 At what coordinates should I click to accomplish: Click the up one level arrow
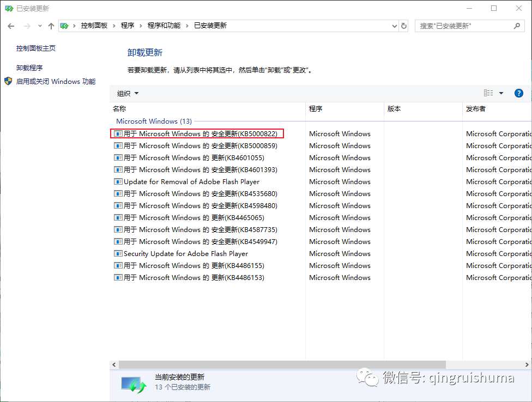(51, 26)
